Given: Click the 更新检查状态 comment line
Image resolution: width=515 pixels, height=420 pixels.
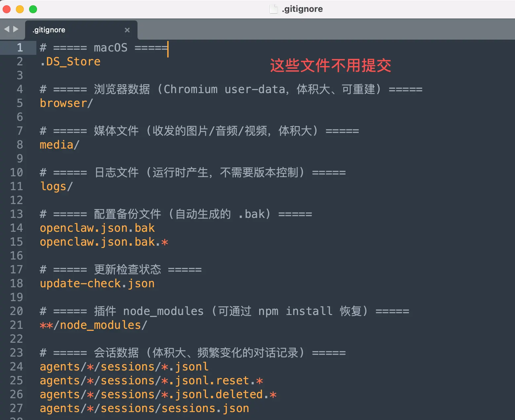Looking at the screenshot, I should point(121,270).
